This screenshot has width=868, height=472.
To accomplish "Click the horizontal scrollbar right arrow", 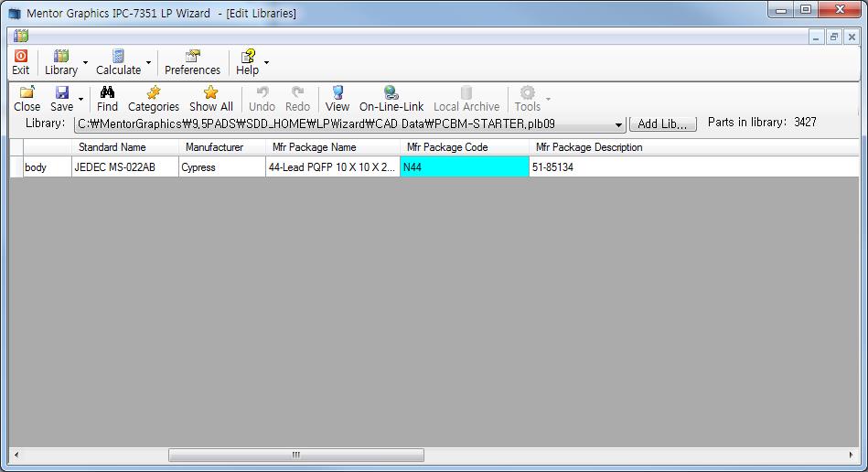I will [x=851, y=455].
